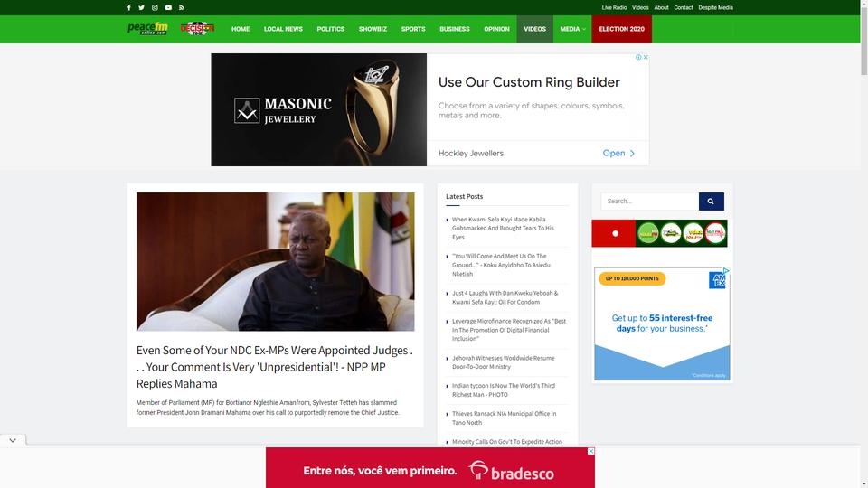This screenshot has height=488, width=868.
Task: Expand the MEDIA dropdown menu
Action: point(572,29)
